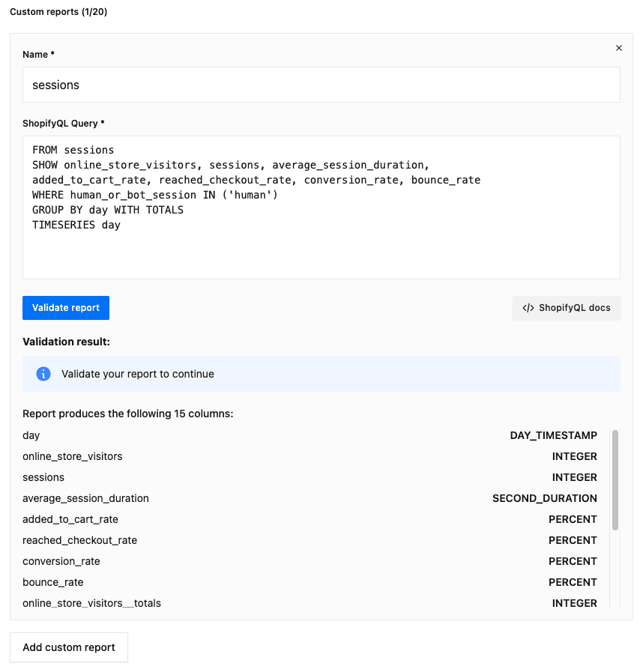
Task: Select 'online_store_visitors__totals' column name
Action: (91, 603)
